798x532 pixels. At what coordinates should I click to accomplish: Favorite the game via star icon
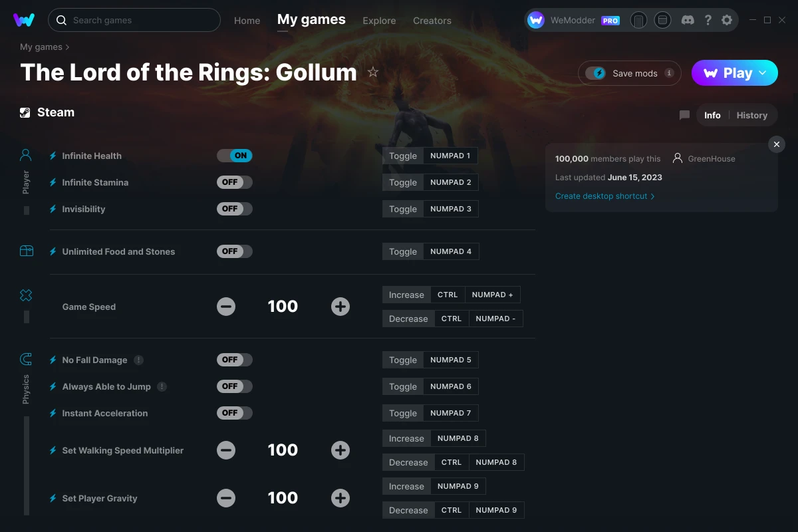tap(373, 72)
